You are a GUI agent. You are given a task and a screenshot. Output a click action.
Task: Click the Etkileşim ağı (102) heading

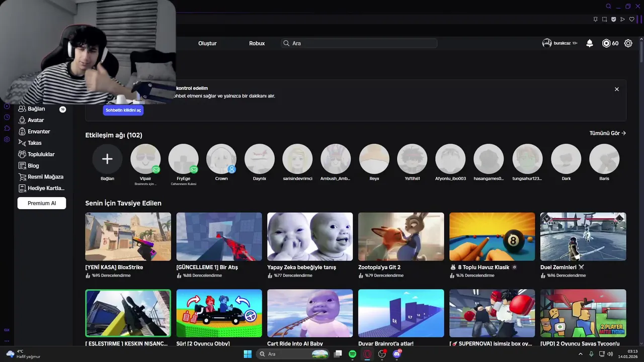114,135
